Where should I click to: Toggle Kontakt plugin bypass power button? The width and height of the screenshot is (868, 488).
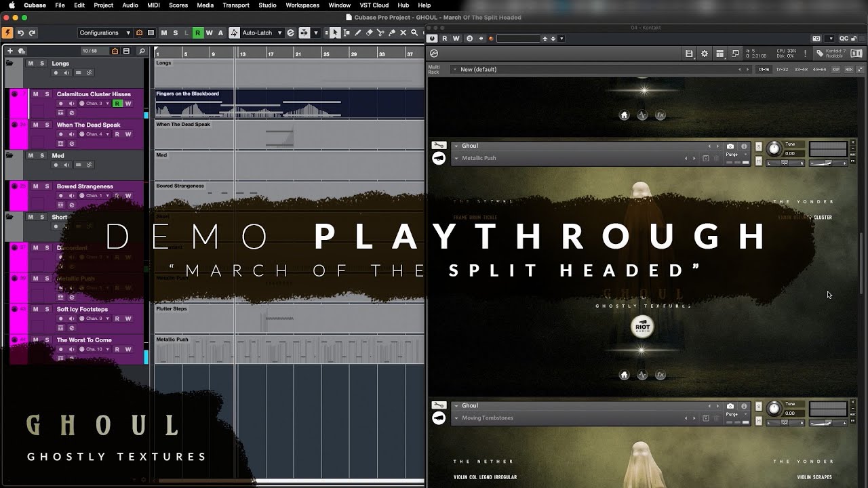(433, 38)
